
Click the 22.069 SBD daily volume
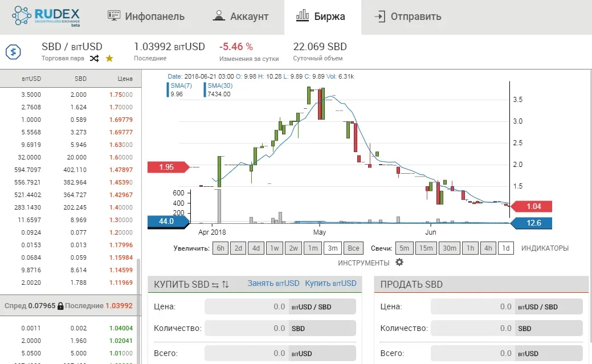point(320,47)
